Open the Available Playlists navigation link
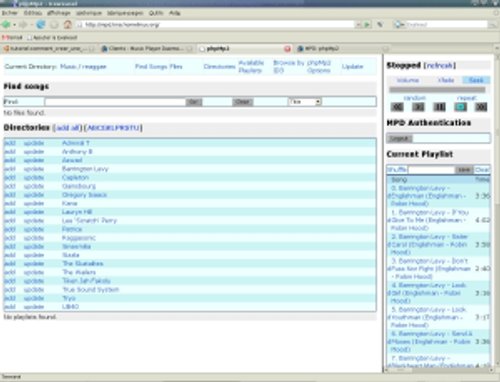500x382 pixels. coord(251,67)
